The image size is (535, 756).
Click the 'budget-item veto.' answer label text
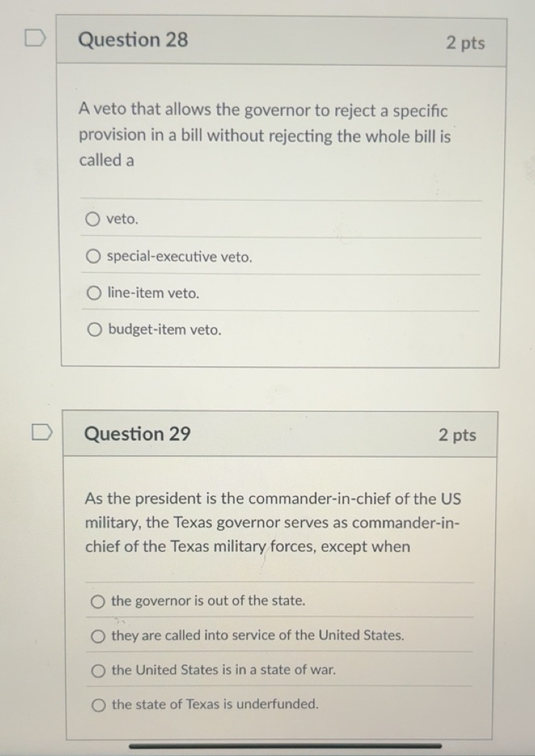[x=165, y=330]
